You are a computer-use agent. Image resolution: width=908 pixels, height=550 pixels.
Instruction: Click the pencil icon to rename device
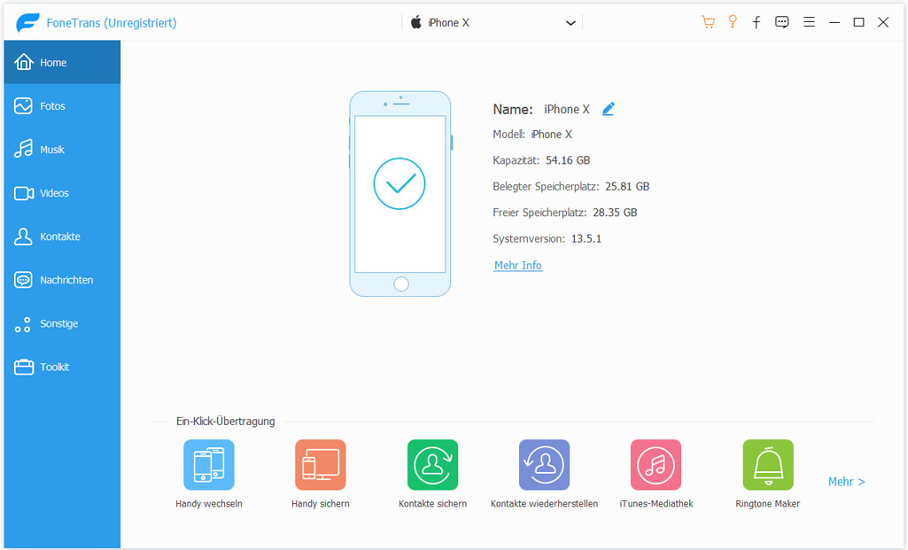(x=608, y=109)
